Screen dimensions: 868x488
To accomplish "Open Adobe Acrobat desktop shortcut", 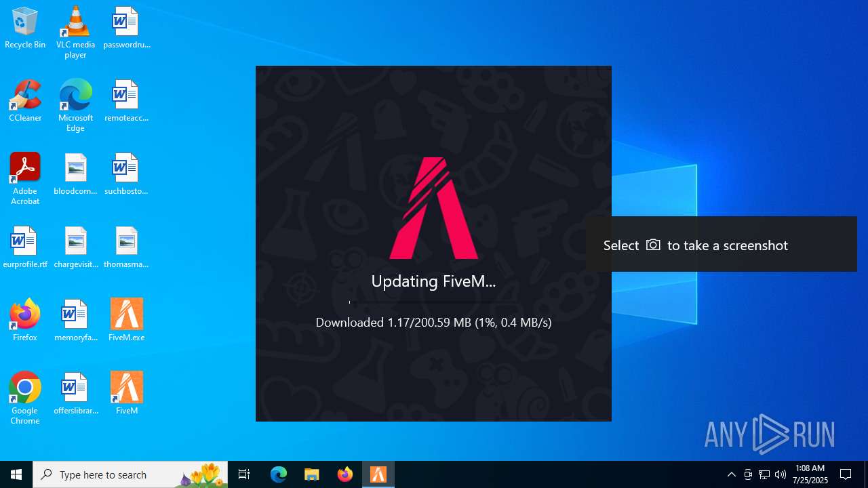I will [25, 179].
